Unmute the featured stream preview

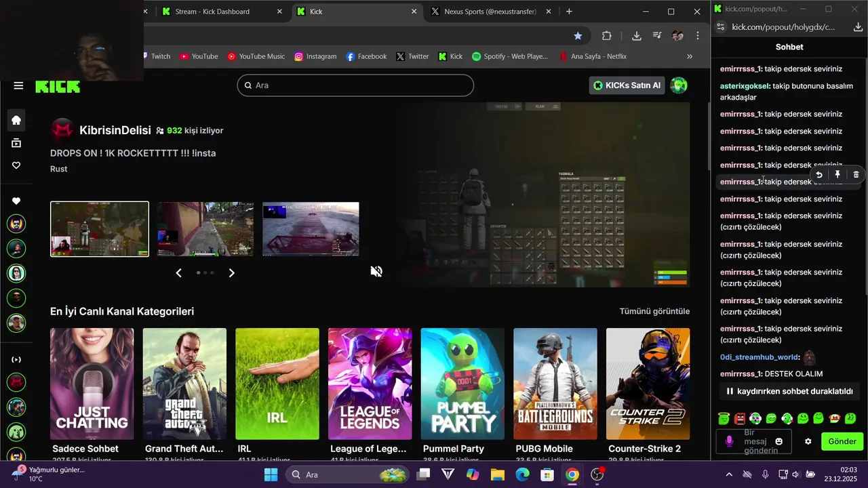(x=376, y=272)
